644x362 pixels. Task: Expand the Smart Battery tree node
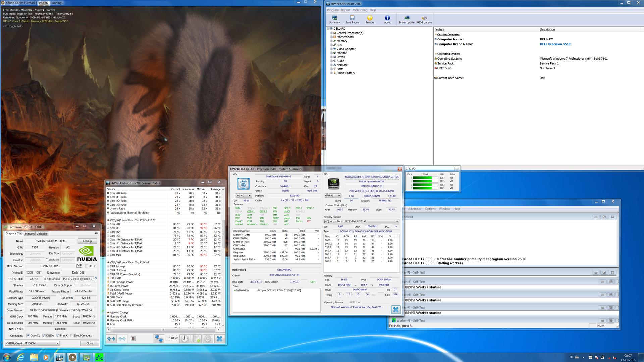click(331, 73)
